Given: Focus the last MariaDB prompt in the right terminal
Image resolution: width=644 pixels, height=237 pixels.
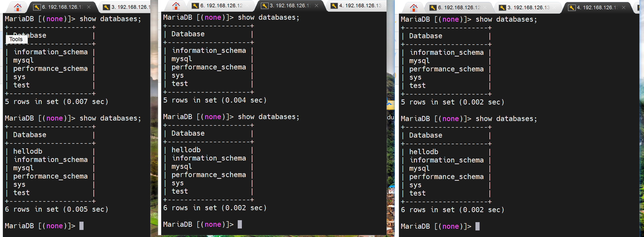Looking at the screenshot, I should pos(477,226).
